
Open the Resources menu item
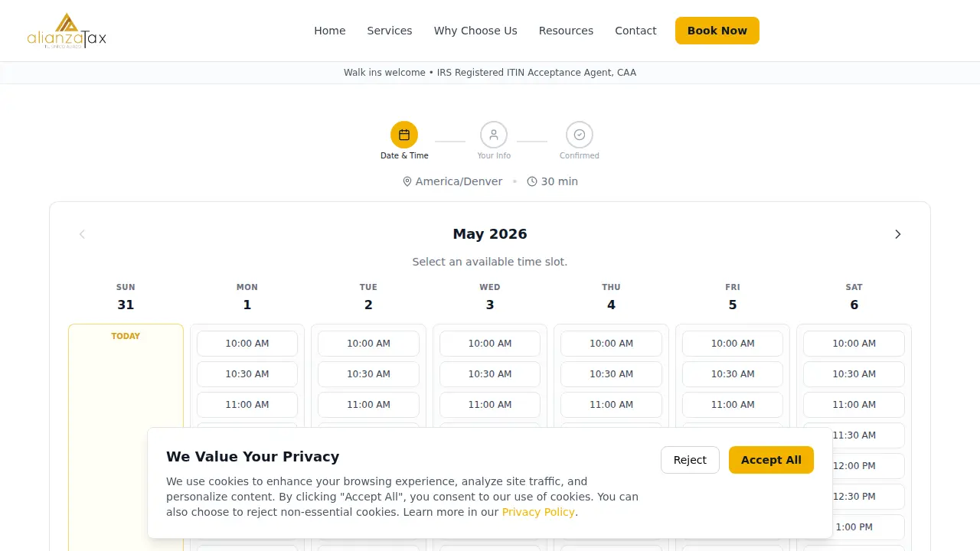coord(566,31)
